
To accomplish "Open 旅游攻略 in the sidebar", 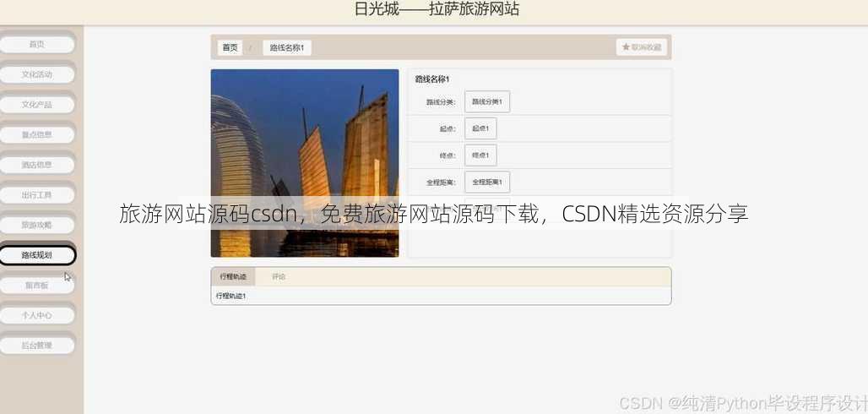I will (x=36, y=225).
